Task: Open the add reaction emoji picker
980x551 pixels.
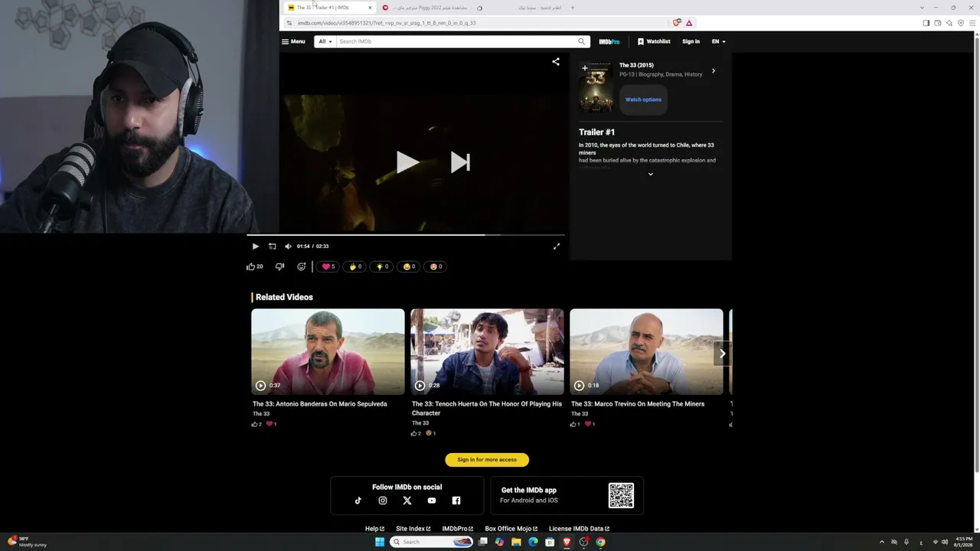Action: [302, 266]
